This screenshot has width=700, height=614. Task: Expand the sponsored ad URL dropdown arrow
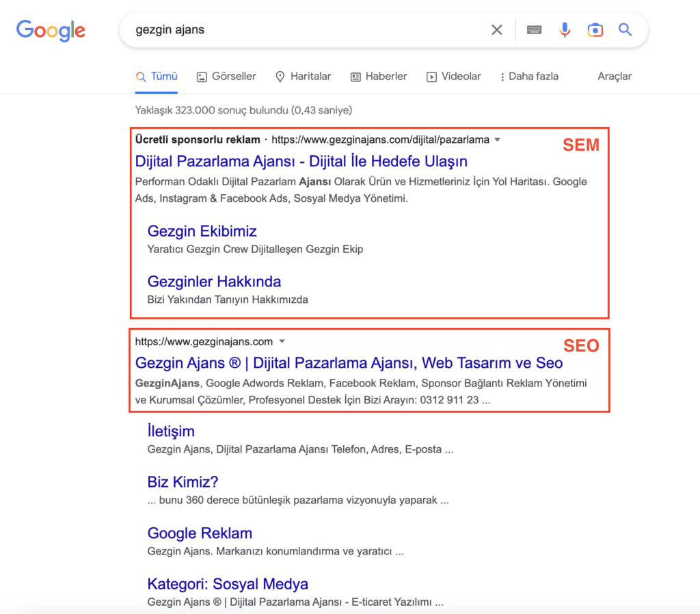pos(498,139)
